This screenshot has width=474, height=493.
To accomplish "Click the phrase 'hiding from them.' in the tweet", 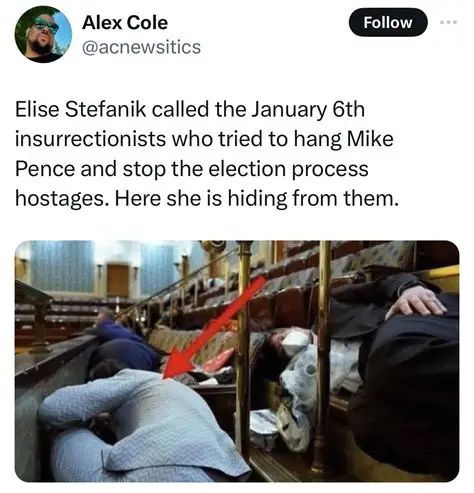I will [x=313, y=199].
